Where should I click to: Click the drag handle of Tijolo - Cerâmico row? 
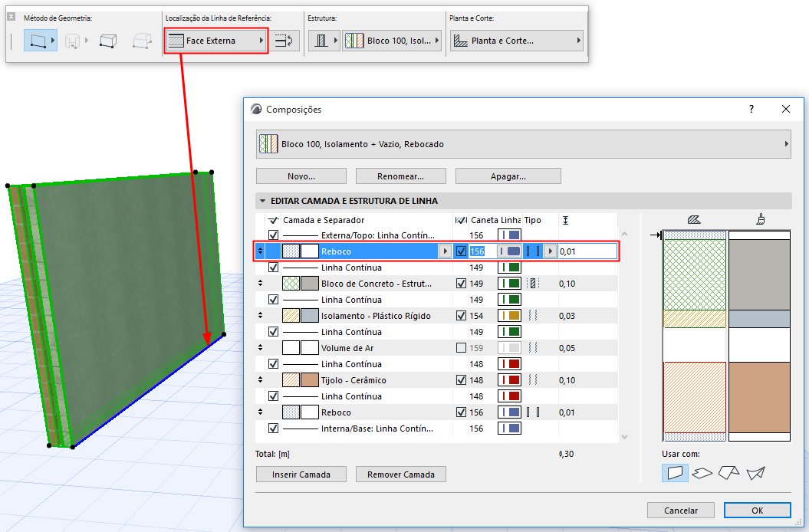(x=260, y=380)
